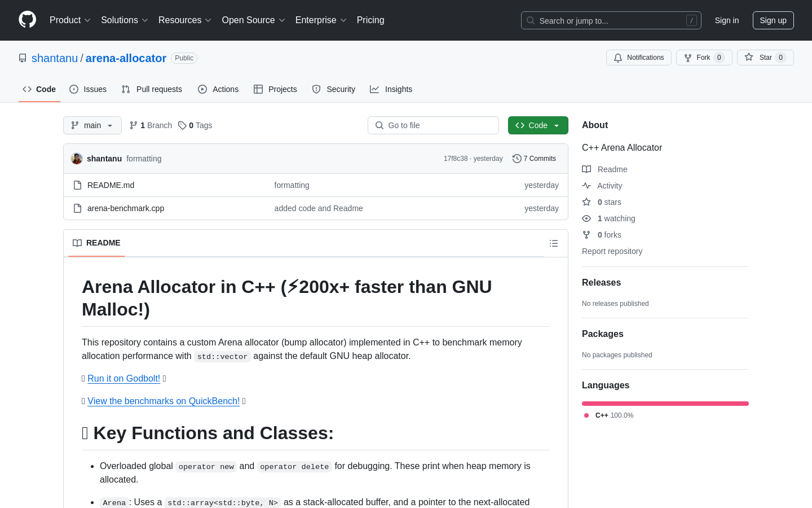812x508 pixels.
Task: Expand the Solutions menu
Action: coord(125,20)
